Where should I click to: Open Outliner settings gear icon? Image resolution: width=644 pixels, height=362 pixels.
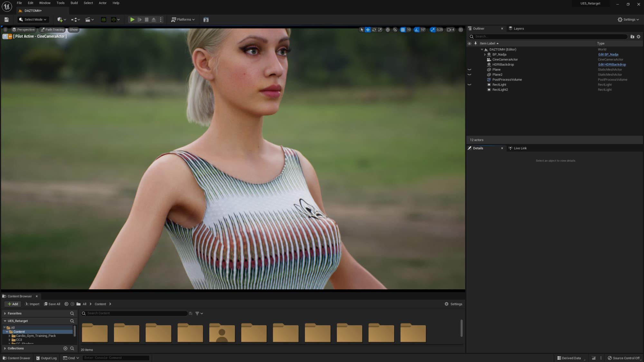639,37
